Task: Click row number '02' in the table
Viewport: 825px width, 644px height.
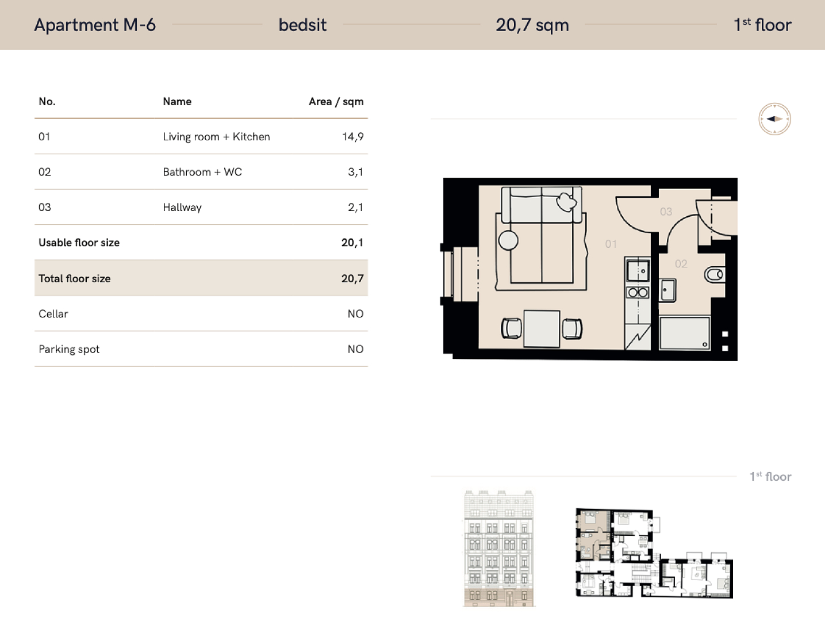Action: tap(45, 172)
